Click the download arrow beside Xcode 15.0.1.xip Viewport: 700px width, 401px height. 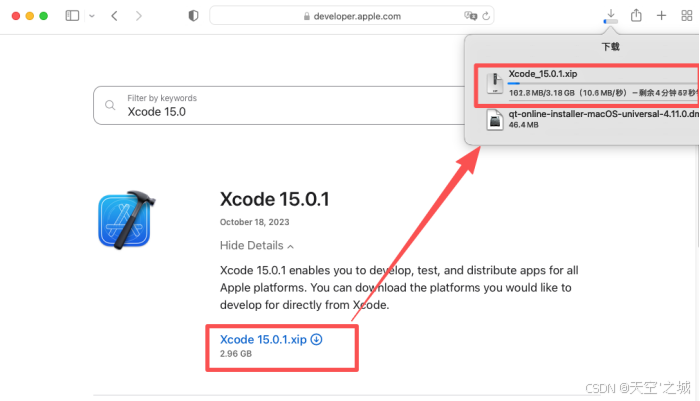(317, 339)
